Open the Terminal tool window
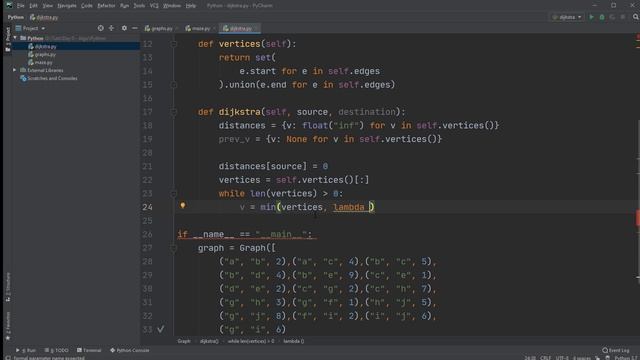 click(x=89, y=350)
